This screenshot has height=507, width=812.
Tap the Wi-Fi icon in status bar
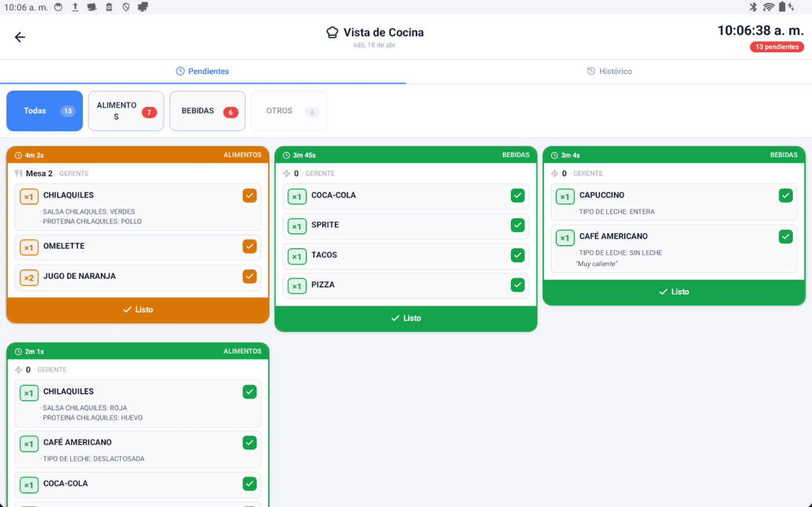click(x=768, y=7)
